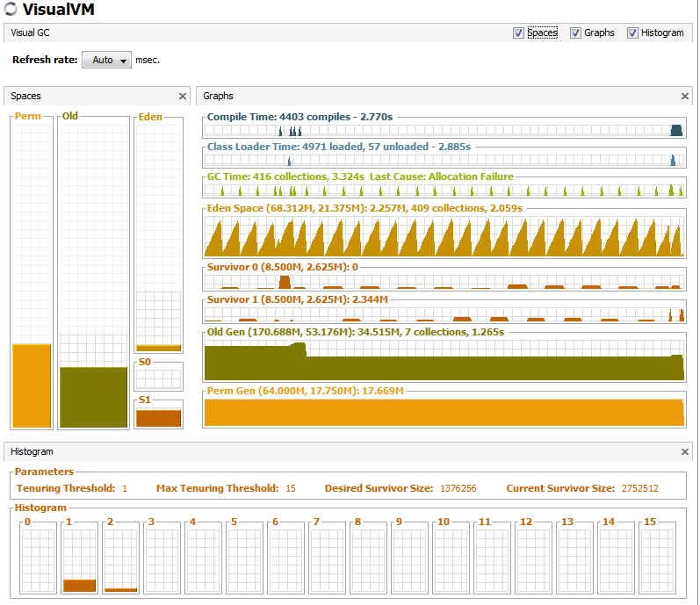Click the S1 space bar
700x605 pixels.
158,418
